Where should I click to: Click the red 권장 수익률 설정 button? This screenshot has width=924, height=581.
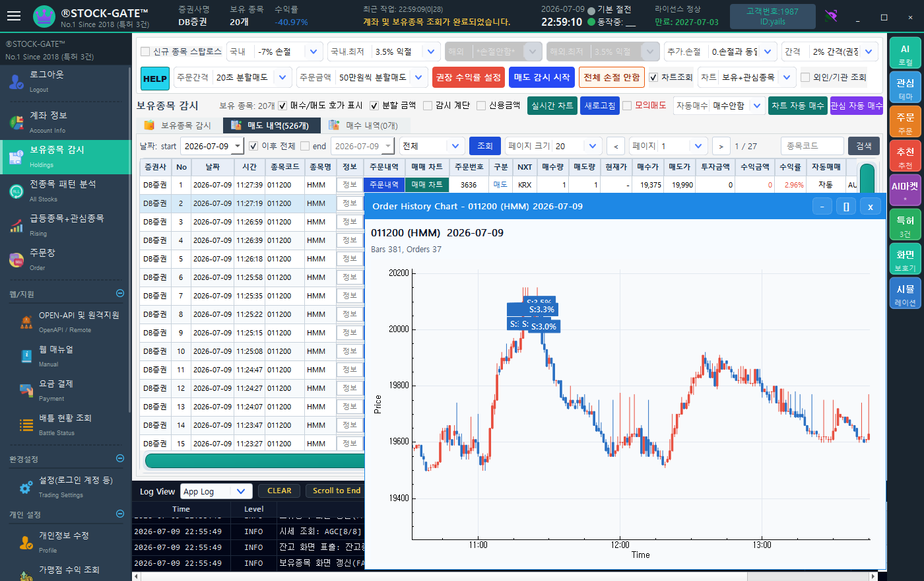[x=469, y=77]
